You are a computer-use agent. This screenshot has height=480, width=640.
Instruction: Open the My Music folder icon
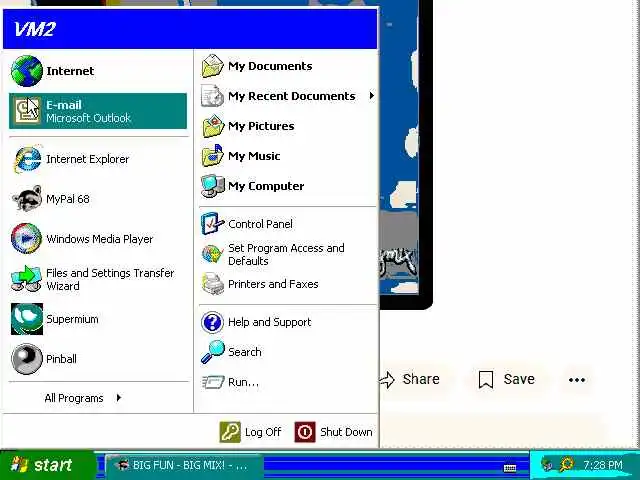(x=213, y=156)
